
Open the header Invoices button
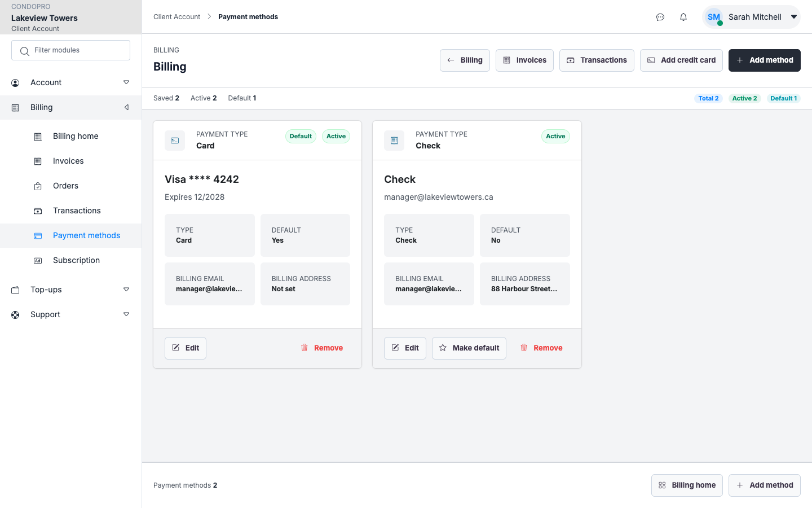coord(524,60)
